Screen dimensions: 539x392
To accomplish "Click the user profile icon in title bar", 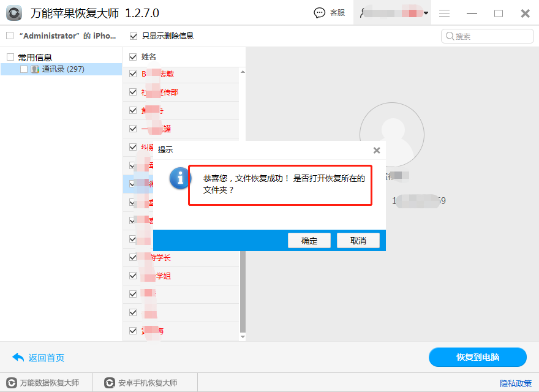I will pyautogui.click(x=363, y=13).
